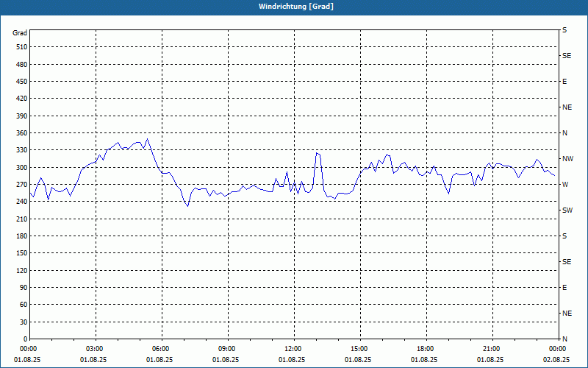588x368 pixels.
Task: Click the 12:00 time label
Action: [x=292, y=349]
